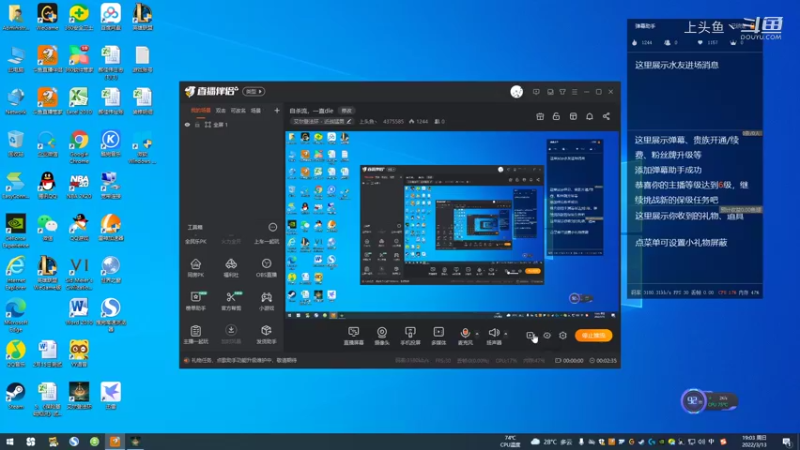
Task: Collapse the toolbox (工具箱) section
Action: [x=272, y=227]
